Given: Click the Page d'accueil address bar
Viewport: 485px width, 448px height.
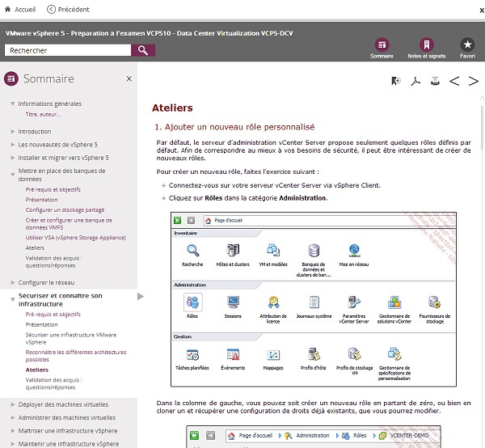Looking at the screenshot, I should [329, 220].
